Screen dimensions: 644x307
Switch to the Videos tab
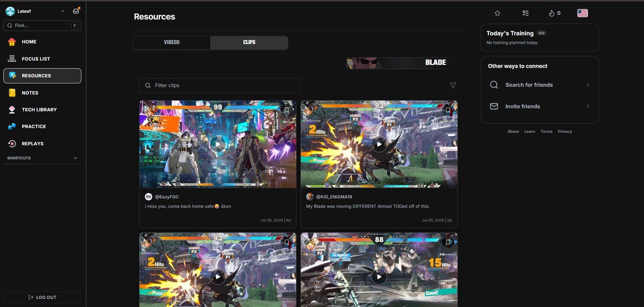point(172,42)
